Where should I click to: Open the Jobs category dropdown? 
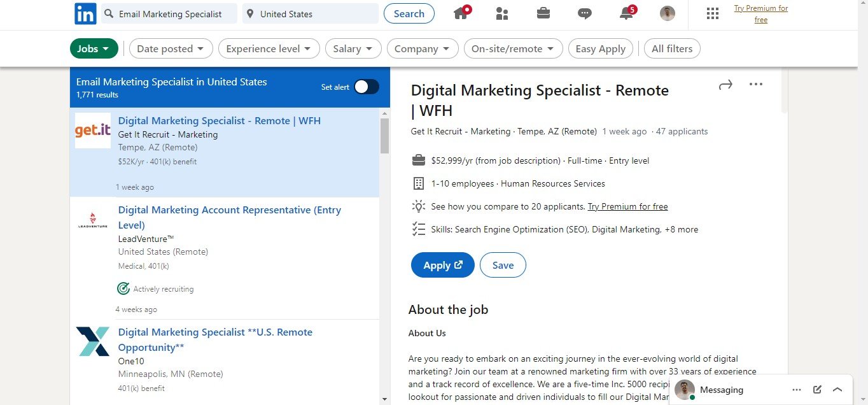94,48
